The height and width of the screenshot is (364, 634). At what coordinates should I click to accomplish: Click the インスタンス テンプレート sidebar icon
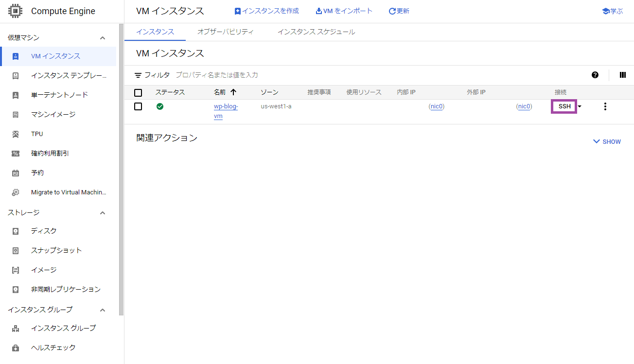[16, 76]
